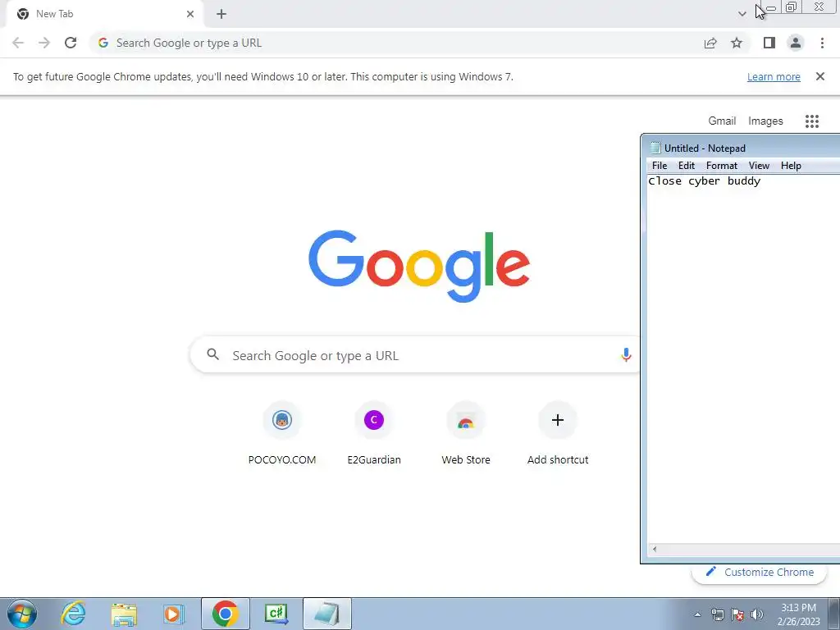Click the Customize Chrome button

coord(759,572)
